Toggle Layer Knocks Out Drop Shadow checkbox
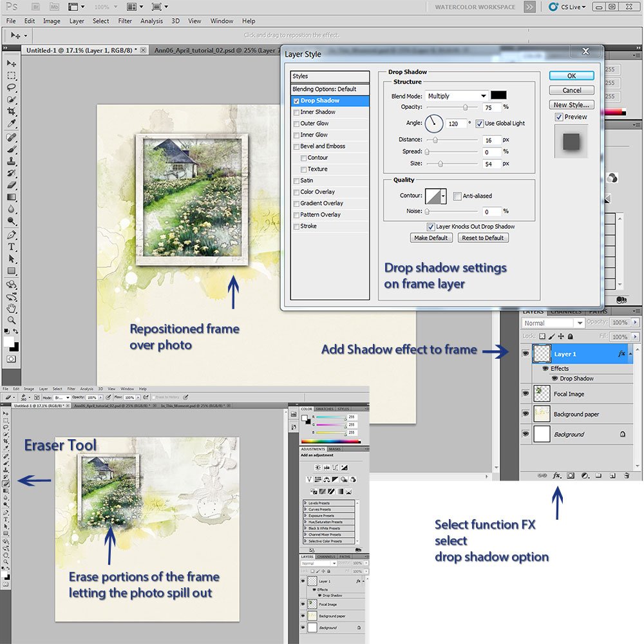 (x=430, y=227)
